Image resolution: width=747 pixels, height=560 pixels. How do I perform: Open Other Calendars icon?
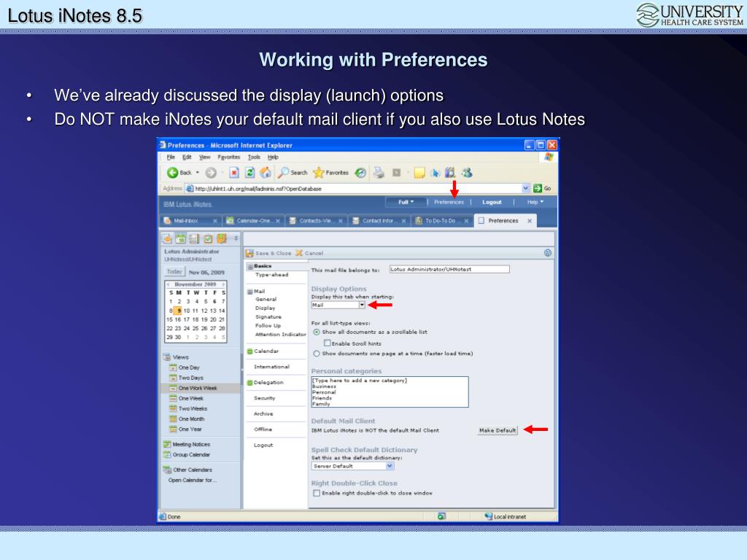[167, 470]
